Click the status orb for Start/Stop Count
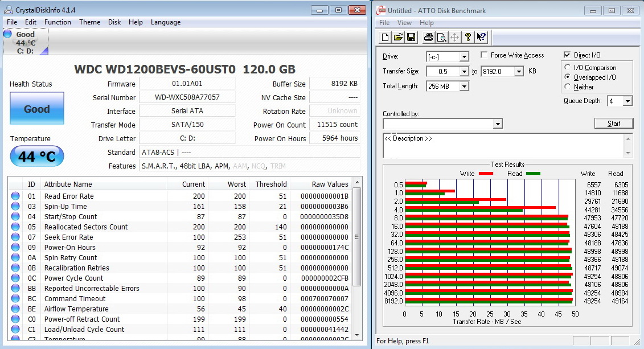Screen dimensions: 644x349 (x=15, y=216)
